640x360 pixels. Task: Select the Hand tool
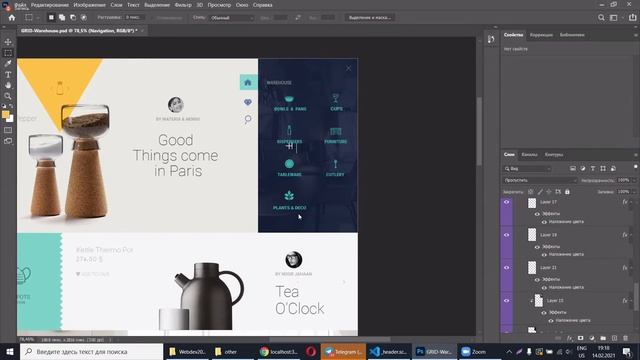click(8, 85)
